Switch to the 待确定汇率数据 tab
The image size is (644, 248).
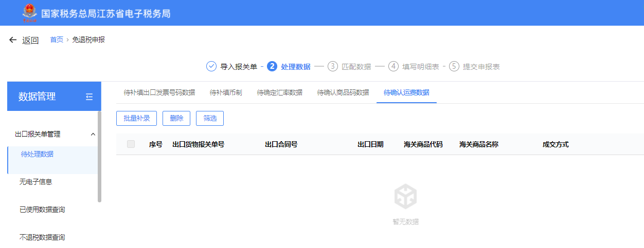(279, 92)
